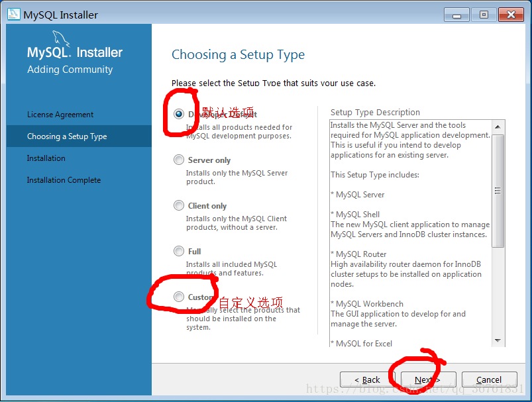Click the MySQL dolphin logo in sidebar

coord(61,38)
